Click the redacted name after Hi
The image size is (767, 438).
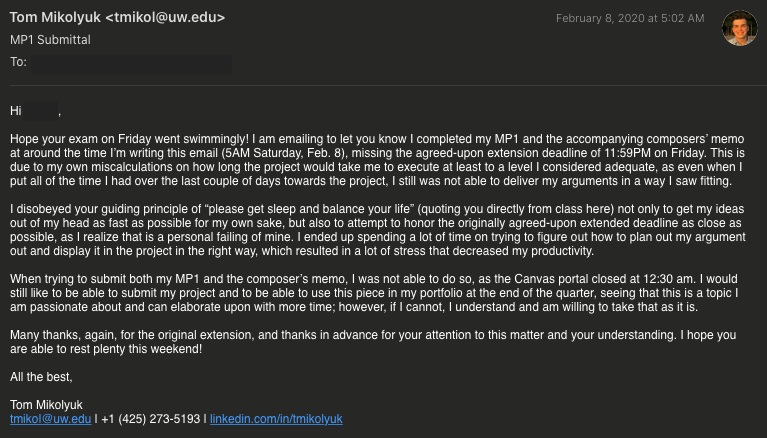pyautogui.click(x=41, y=110)
